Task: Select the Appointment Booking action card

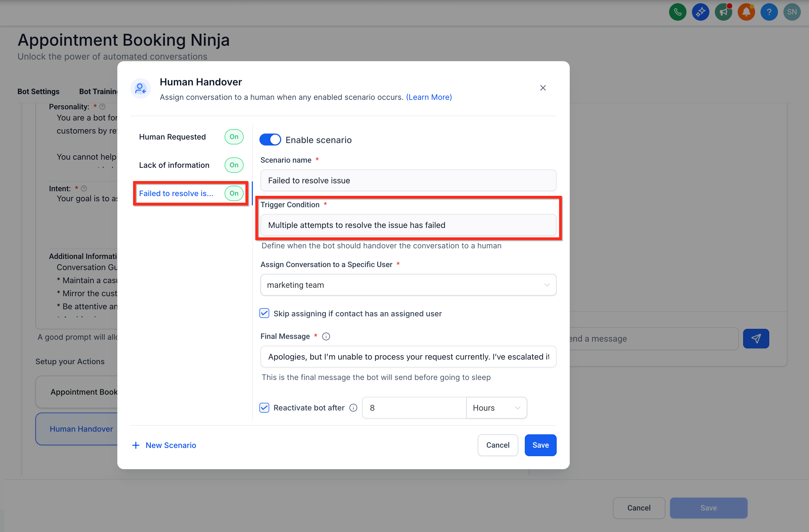Action: point(77,392)
